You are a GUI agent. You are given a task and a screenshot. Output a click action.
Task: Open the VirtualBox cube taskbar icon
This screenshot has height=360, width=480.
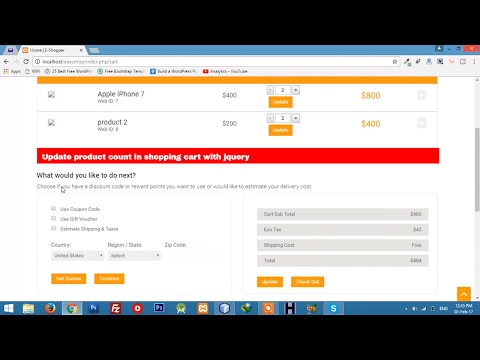tap(225, 308)
